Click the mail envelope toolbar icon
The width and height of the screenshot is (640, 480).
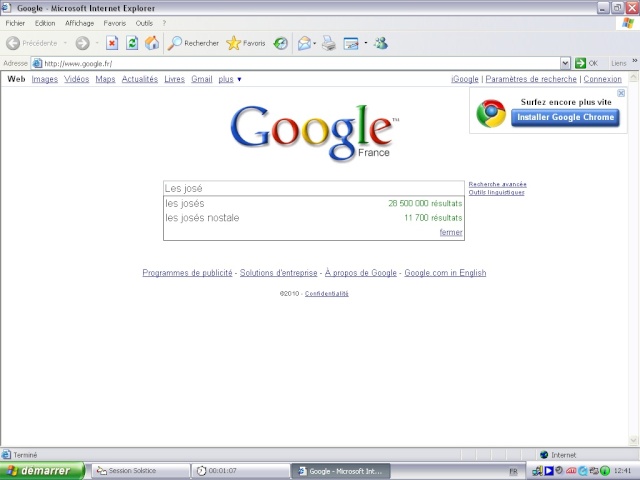click(304, 43)
